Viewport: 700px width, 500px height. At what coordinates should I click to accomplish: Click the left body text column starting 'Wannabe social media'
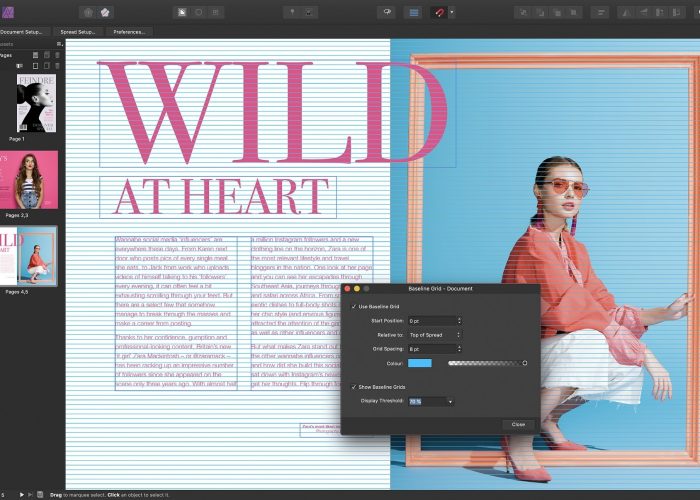(x=176, y=313)
